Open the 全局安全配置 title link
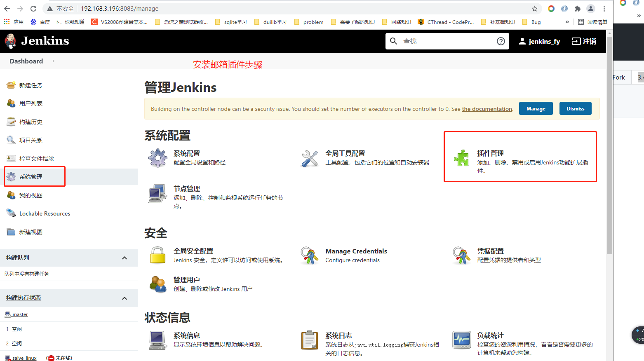The image size is (644, 361). click(x=193, y=251)
